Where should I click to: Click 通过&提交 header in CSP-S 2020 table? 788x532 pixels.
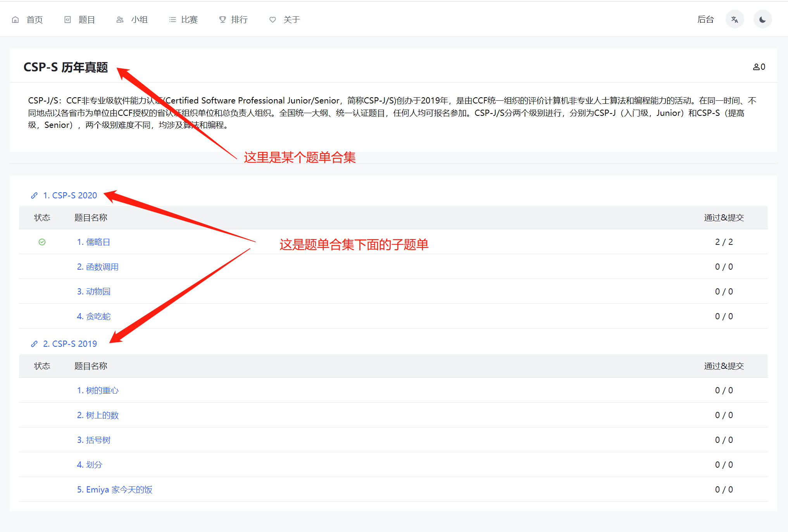tap(724, 218)
